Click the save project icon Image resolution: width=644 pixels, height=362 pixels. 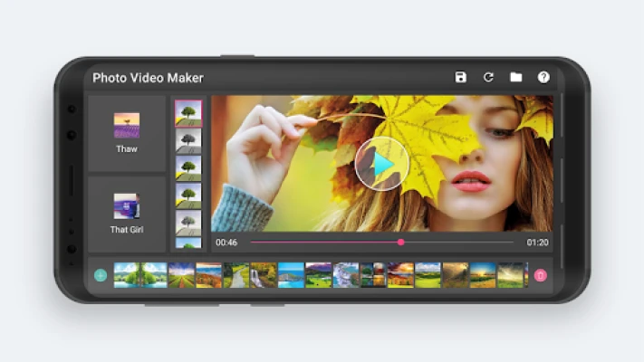461,78
